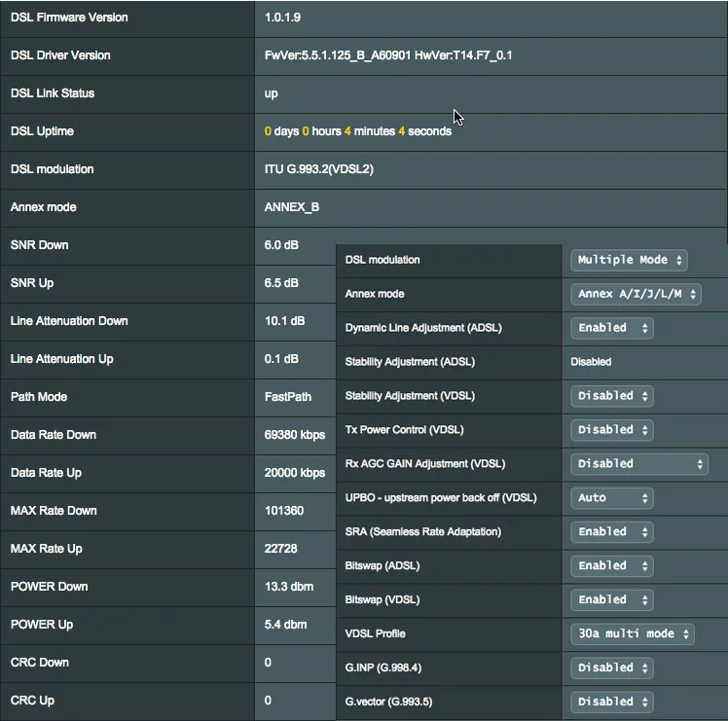728x721 pixels.
Task: Click Data Rate Up value 20000 kbps
Action: 294,473
